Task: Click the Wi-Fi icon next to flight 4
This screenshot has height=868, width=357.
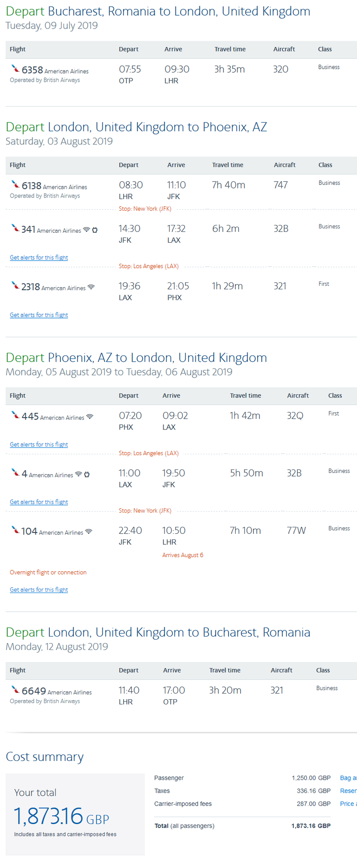Action: (x=78, y=474)
